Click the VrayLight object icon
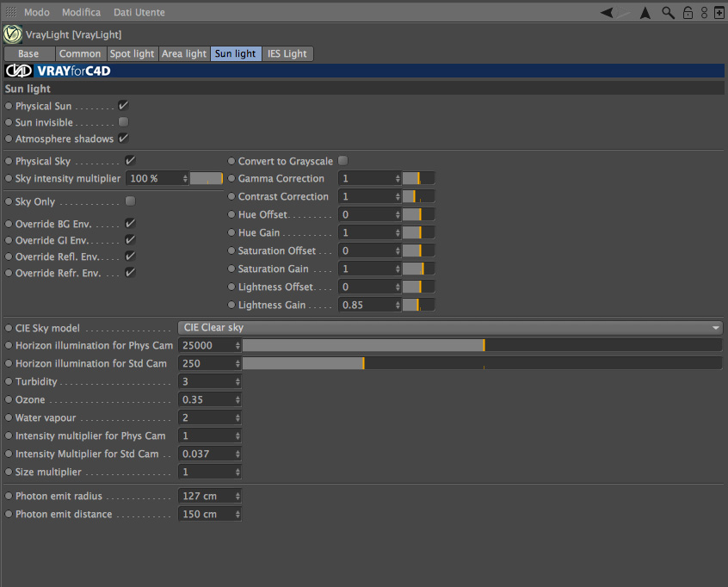 pyautogui.click(x=13, y=34)
